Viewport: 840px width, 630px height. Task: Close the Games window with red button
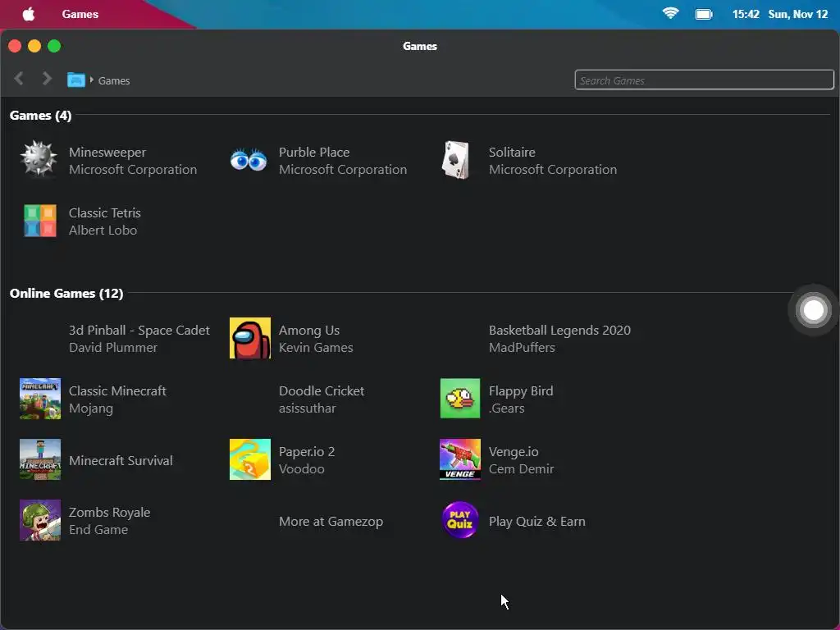[15, 46]
